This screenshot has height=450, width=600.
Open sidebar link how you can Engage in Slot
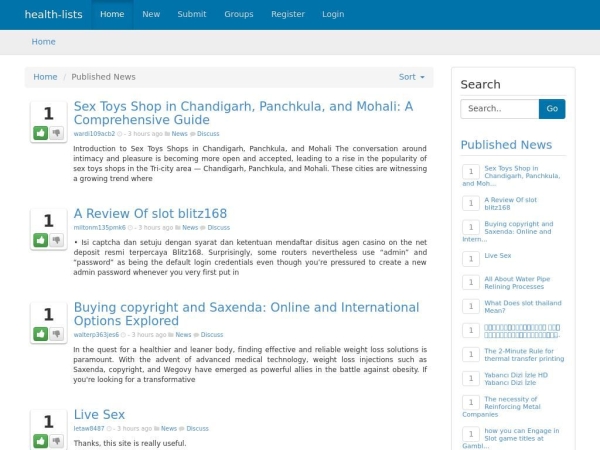click(x=511, y=438)
